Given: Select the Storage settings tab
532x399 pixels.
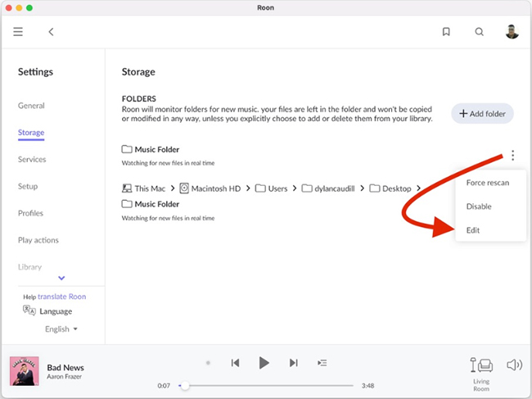Looking at the screenshot, I should click(x=31, y=133).
